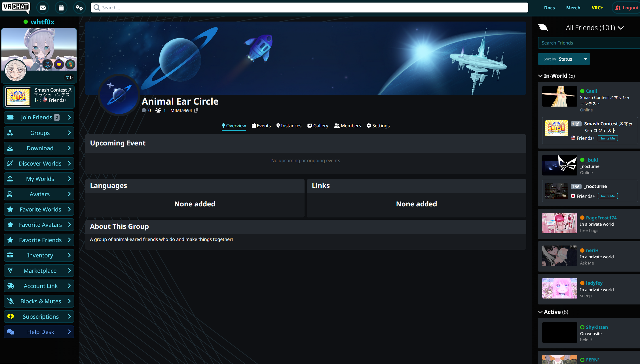Open the Merch link
Screen dimensions: 640x364
pos(573,8)
